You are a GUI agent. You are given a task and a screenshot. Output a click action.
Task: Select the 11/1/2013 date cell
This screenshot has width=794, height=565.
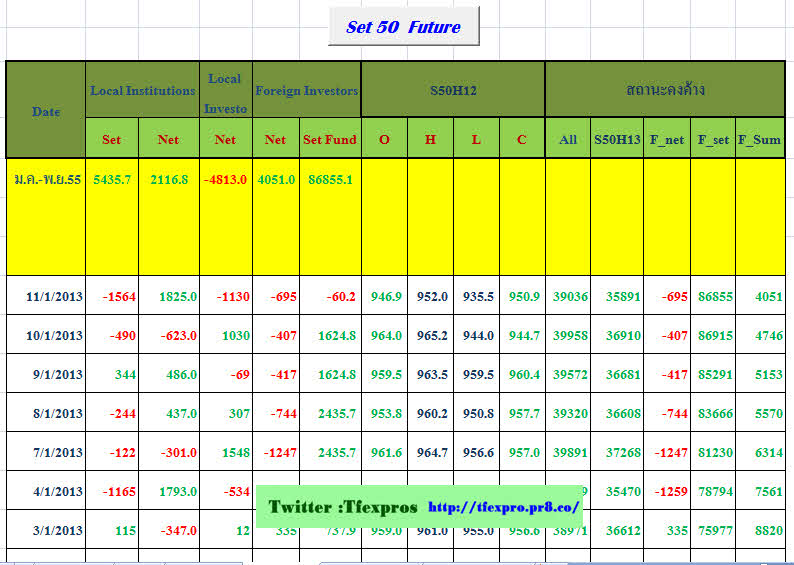tap(54, 297)
